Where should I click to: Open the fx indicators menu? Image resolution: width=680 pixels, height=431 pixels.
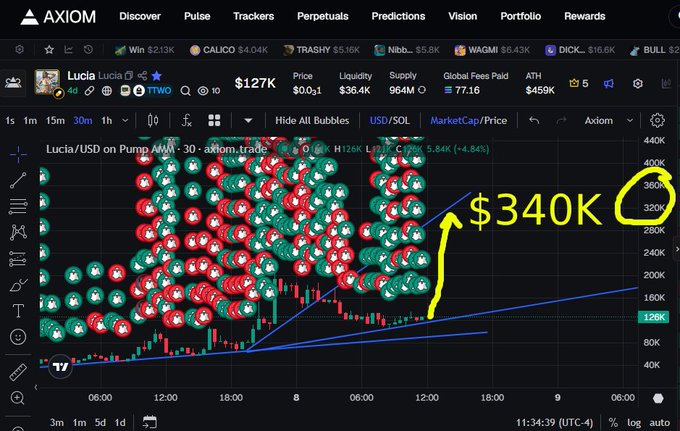click(186, 121)
